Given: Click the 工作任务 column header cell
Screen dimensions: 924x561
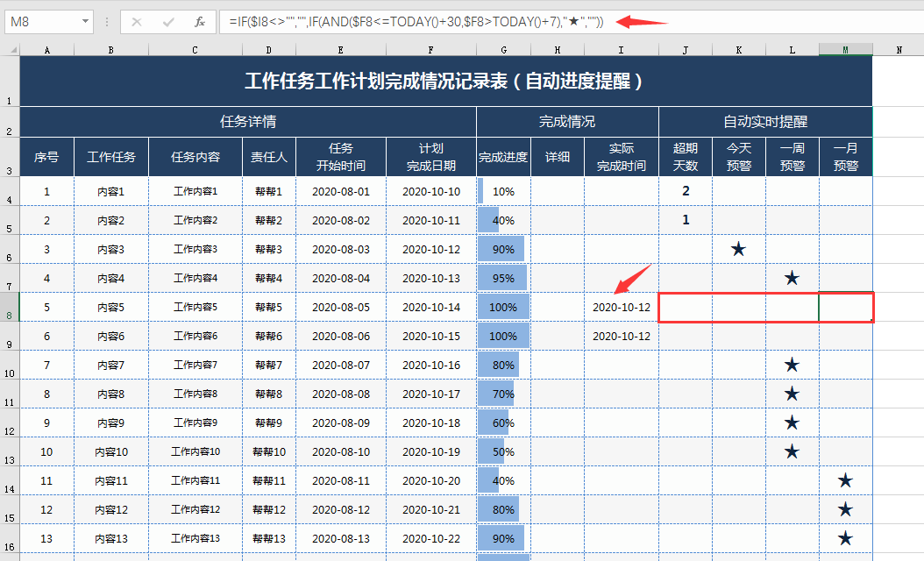Looking at the screenshot, I should click(110, 157).
